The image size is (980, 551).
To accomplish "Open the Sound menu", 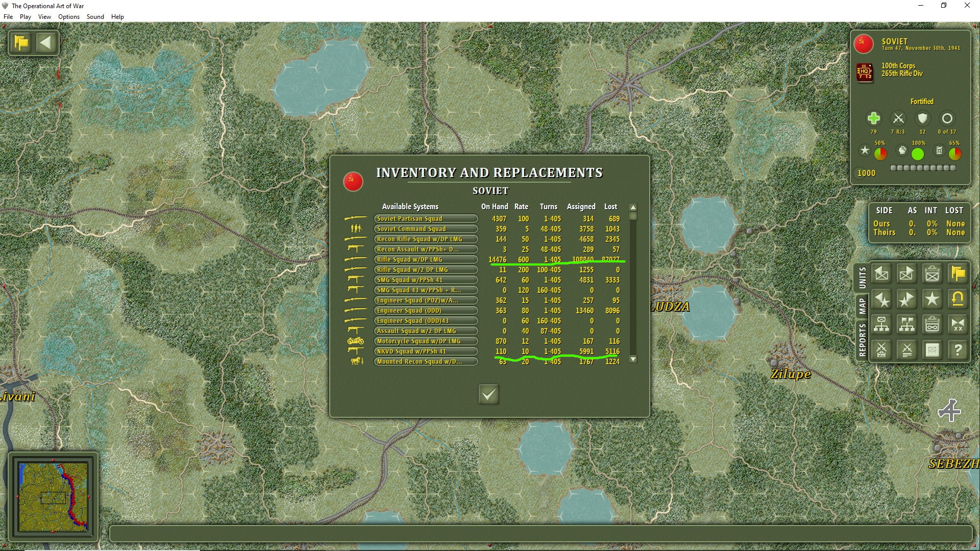I will tap(95, 17).
